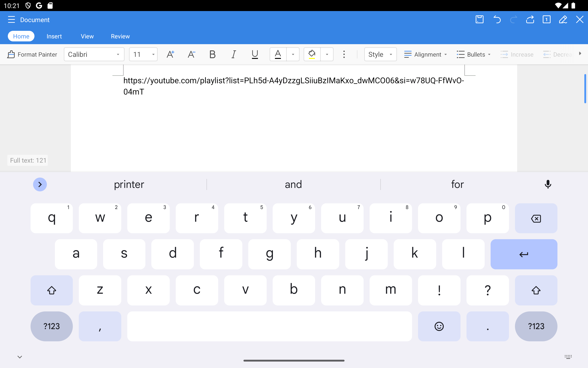Viewport: 588px width, 368px height.
Task: Tap the Full text: 121 counter
Action: (x=28, y=160)
